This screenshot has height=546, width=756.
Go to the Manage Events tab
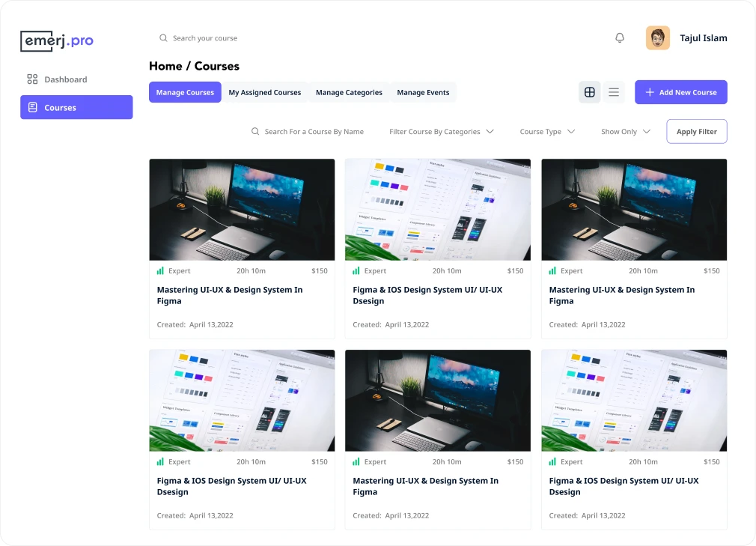423,93
